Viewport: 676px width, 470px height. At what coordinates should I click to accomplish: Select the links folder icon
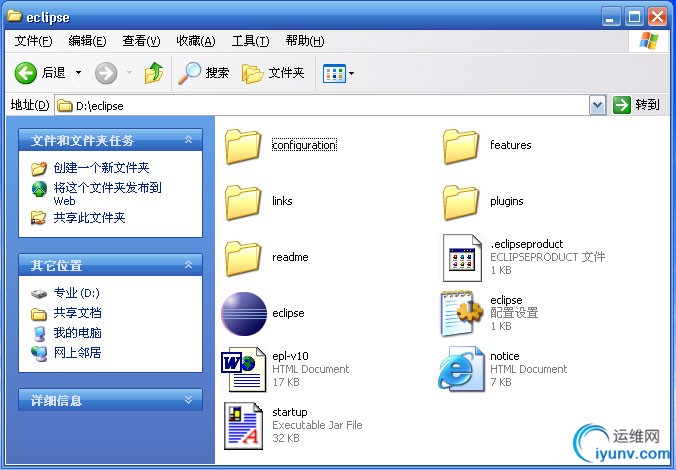coord(243,202)
